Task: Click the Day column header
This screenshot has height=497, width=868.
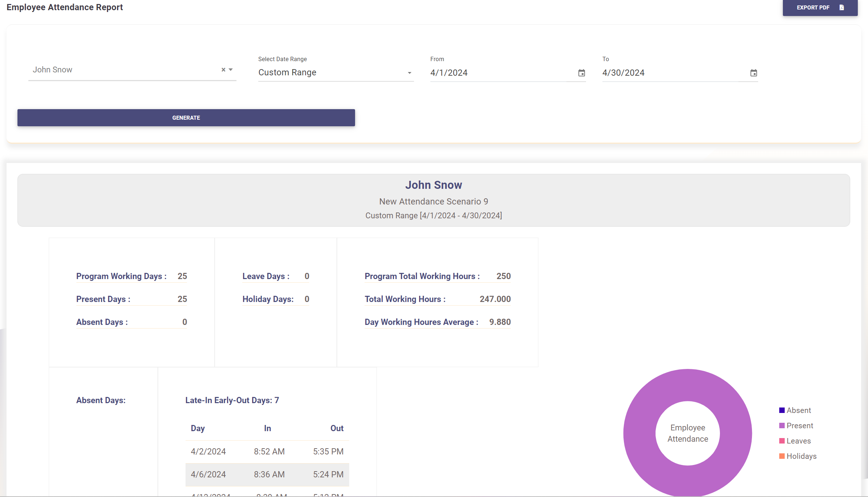Action: pos(198,428)
